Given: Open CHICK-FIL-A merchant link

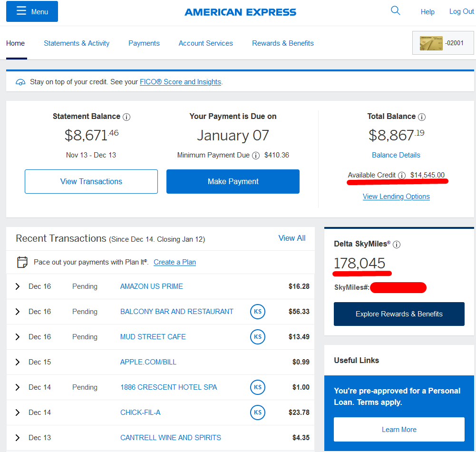Looking at the screenshot, I should point(140,413).
